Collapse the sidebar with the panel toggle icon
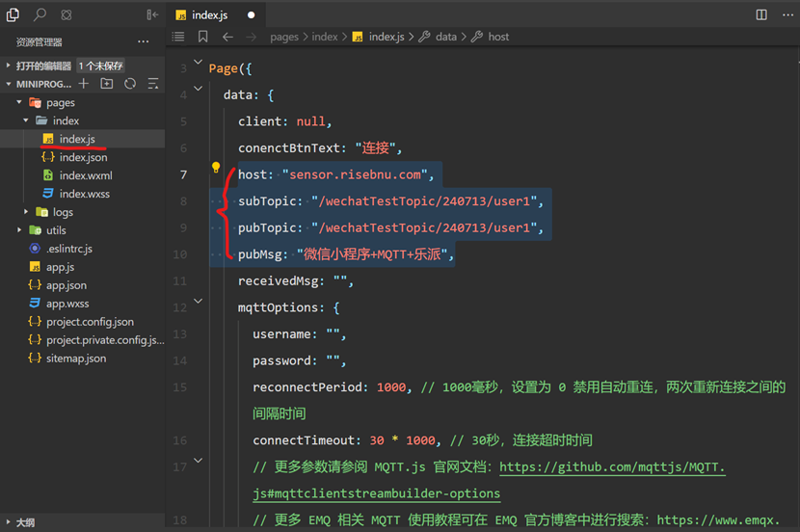 (152, 14)
